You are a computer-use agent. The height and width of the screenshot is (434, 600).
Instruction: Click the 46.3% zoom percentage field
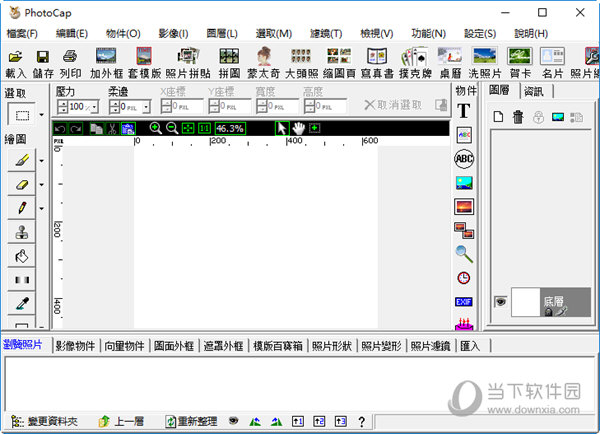tap(230, 128)
